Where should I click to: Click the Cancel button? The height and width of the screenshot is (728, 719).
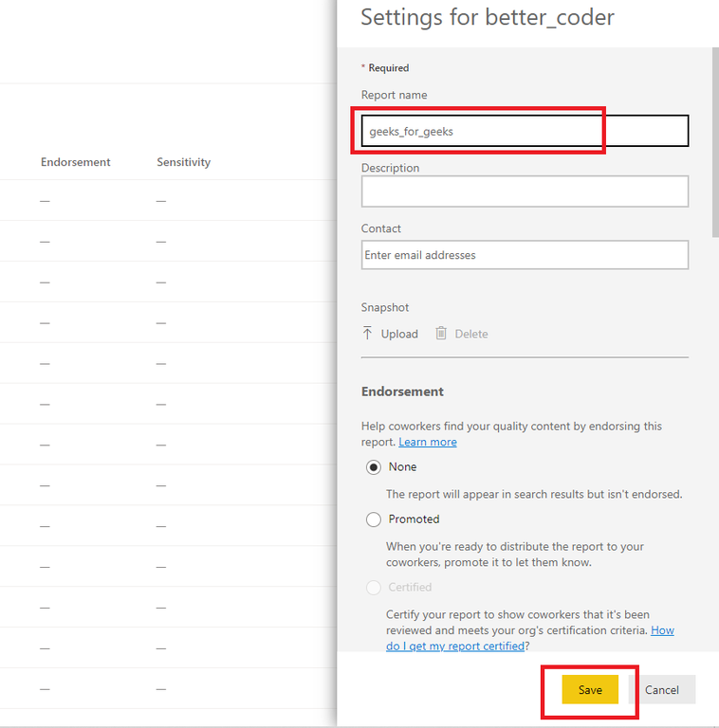coord(662,690)
